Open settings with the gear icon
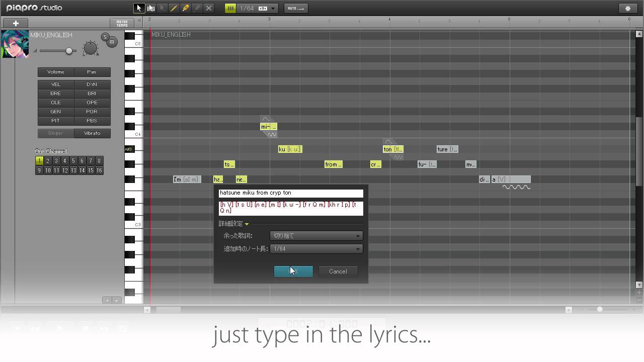Screen dimensions: 644x362 pyautogui.click(x=627, y=8)
